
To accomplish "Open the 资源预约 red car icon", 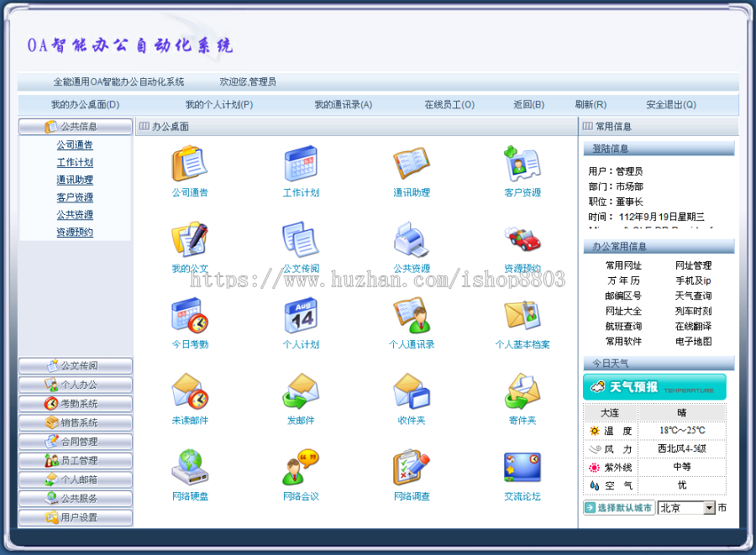I will pyautogui.click(x=522, y=240).
